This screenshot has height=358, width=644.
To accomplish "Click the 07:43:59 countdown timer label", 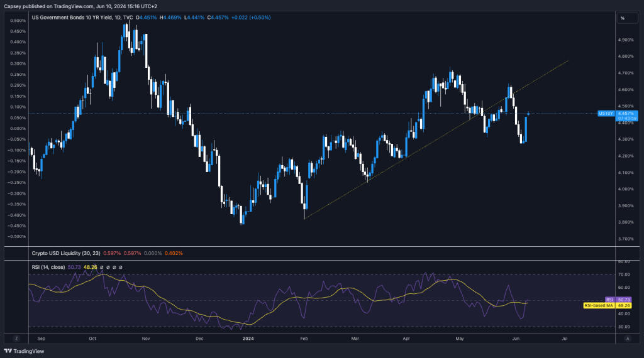I will (x=625, y=119).
